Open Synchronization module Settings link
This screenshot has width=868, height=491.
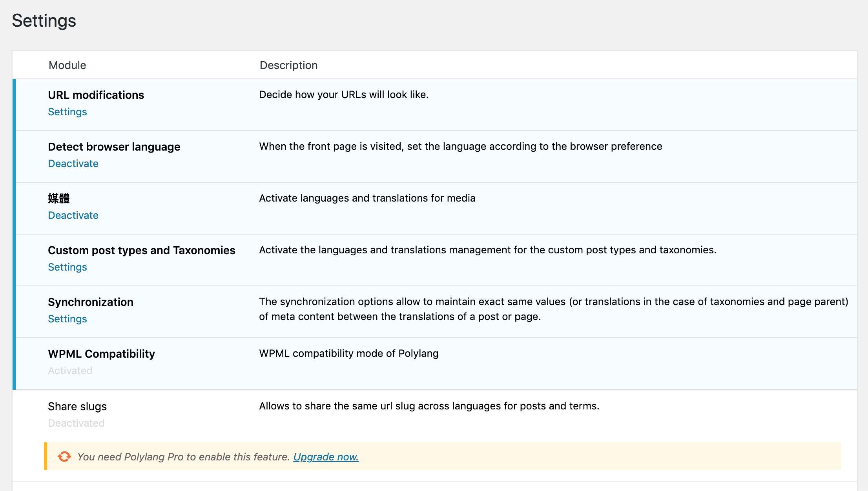click(x=67, y=319)
